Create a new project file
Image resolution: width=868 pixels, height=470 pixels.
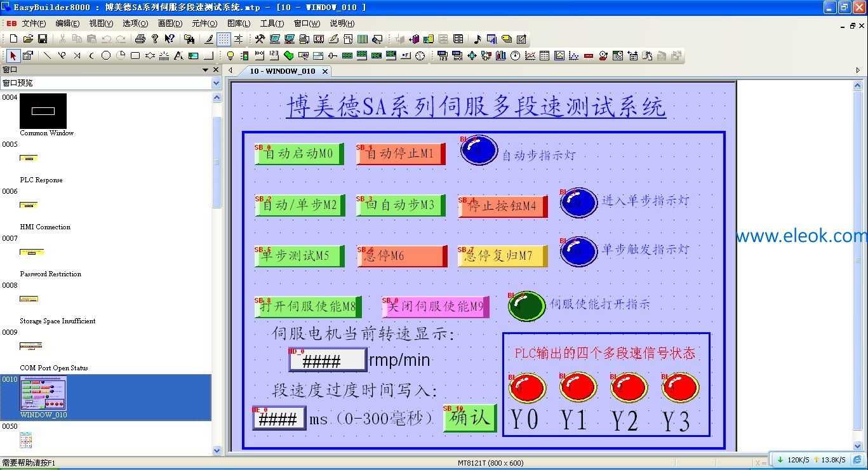pos(14,39)
